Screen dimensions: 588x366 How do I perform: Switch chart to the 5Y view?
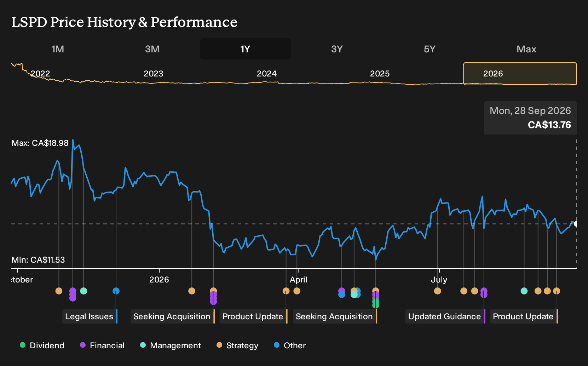point(430,49)
